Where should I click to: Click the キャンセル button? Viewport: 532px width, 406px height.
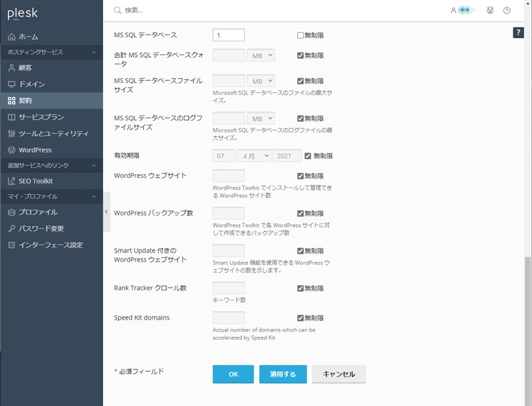338,374
